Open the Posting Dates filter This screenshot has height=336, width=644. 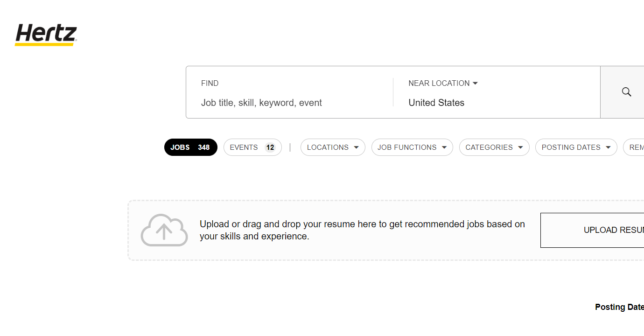(576, 147)
